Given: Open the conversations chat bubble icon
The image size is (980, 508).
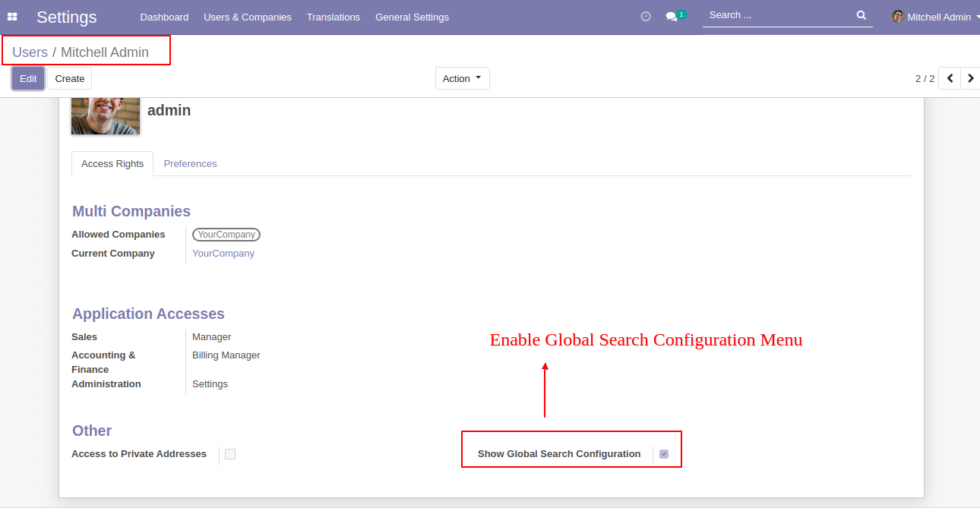Looking at the screenshot, I should coord(672,17).
